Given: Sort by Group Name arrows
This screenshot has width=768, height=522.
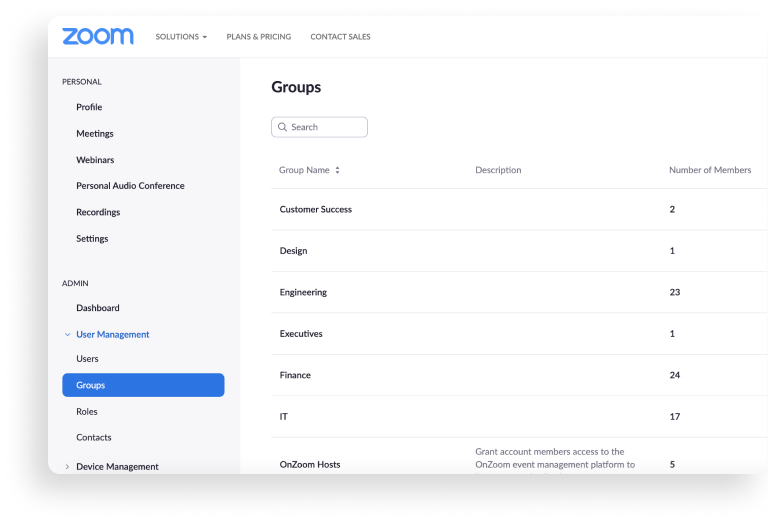Looking at the screenshot, I should pos(337,170).
